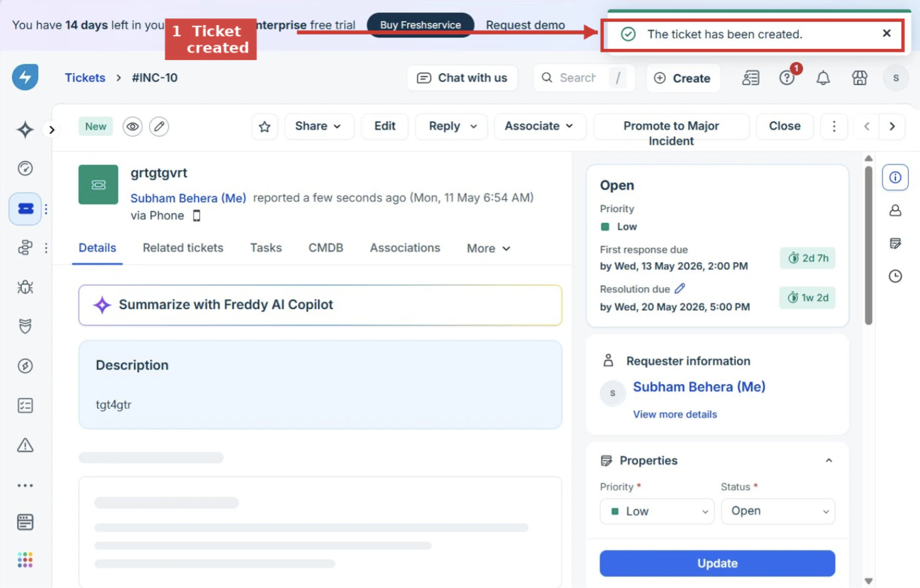The height and width of the screenshot is (588, 920).
Task: Open ticket info panel icon on right rail
Action: tap(896, 178)
